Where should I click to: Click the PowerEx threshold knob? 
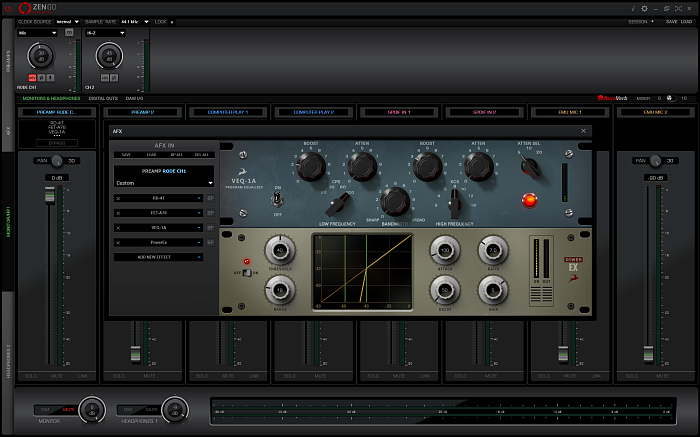279,250
